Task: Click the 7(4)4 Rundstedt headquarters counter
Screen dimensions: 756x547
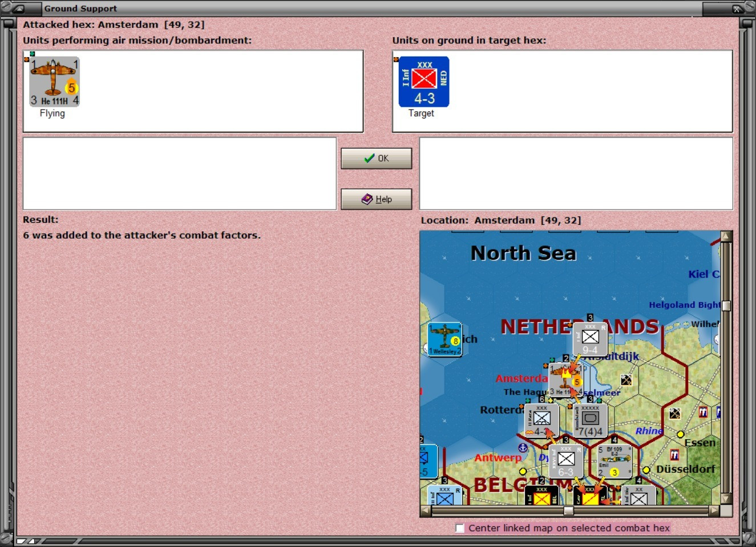Action: click(x=590, y=420)
